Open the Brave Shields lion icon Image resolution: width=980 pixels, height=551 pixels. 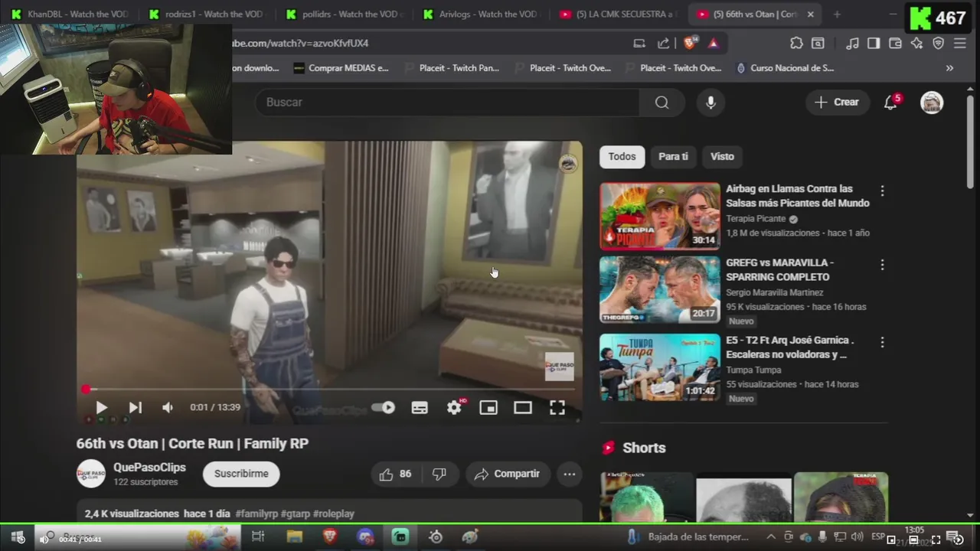coord(690,44)
